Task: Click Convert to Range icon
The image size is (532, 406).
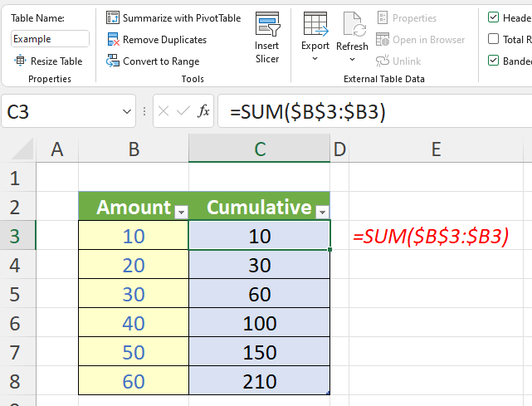Action: pos(114,61)
